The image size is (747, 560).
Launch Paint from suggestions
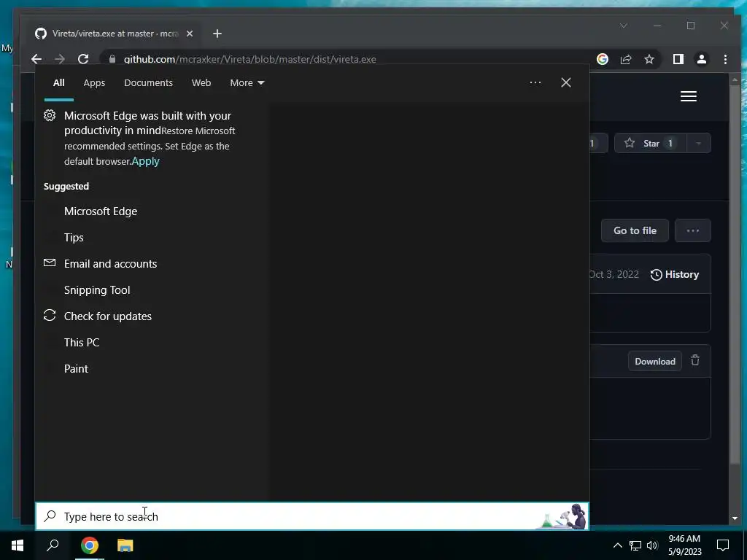tap(152, 368)
